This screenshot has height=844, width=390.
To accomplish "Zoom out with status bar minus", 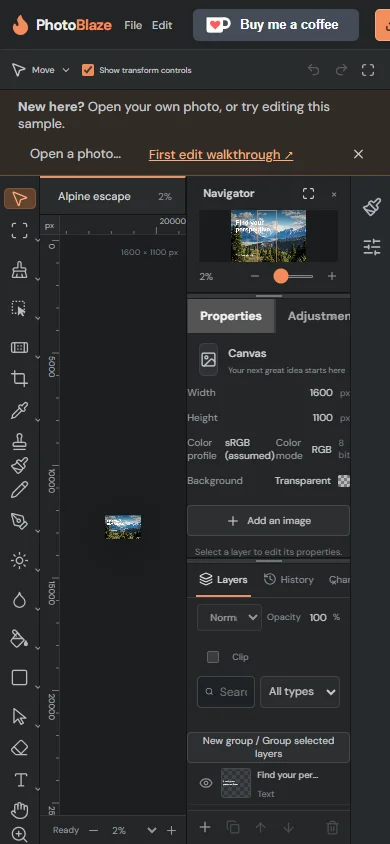I will tap(94, 831).
